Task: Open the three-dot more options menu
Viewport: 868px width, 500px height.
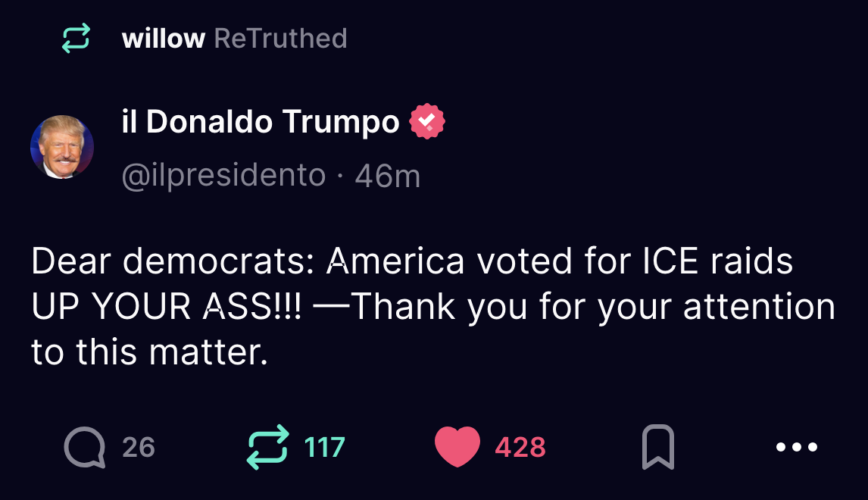Action: [797, 447]
